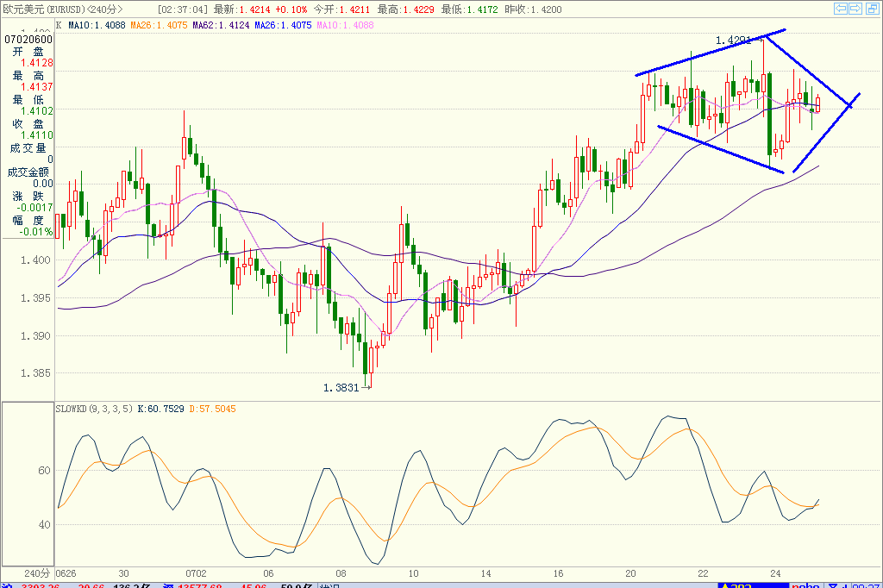The width and height of the screenshot is (883, 588).
Task: Click the 1.395 price axis label
Action: point(35,298)
